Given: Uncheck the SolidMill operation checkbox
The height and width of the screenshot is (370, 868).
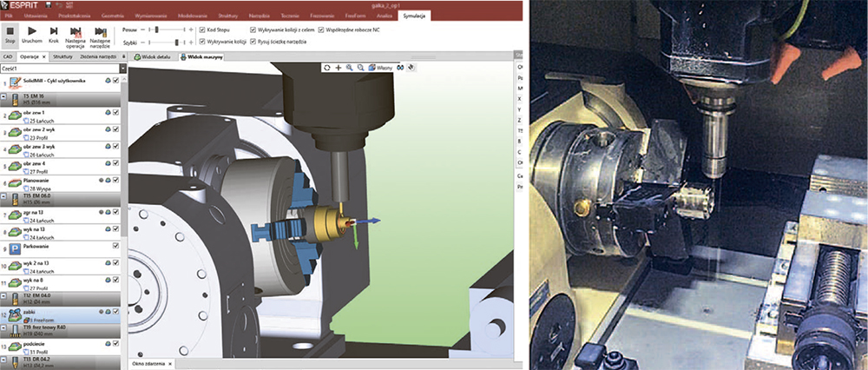Looking at the screenshot, I should (115, 80).
